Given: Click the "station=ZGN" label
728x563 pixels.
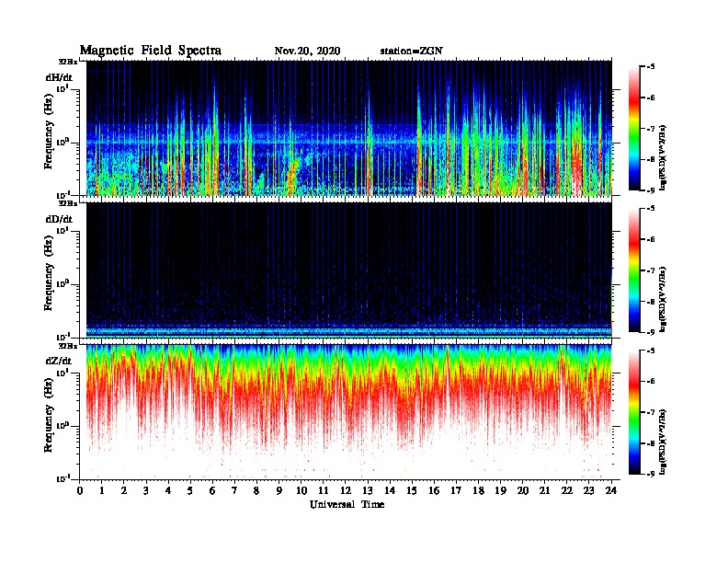Looking at the screenshot, I should coord(412,52).
